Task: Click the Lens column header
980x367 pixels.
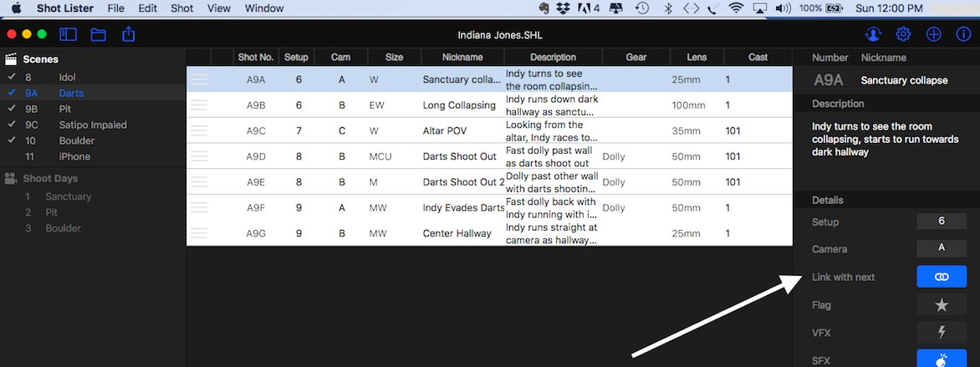Action: point(697,57)
